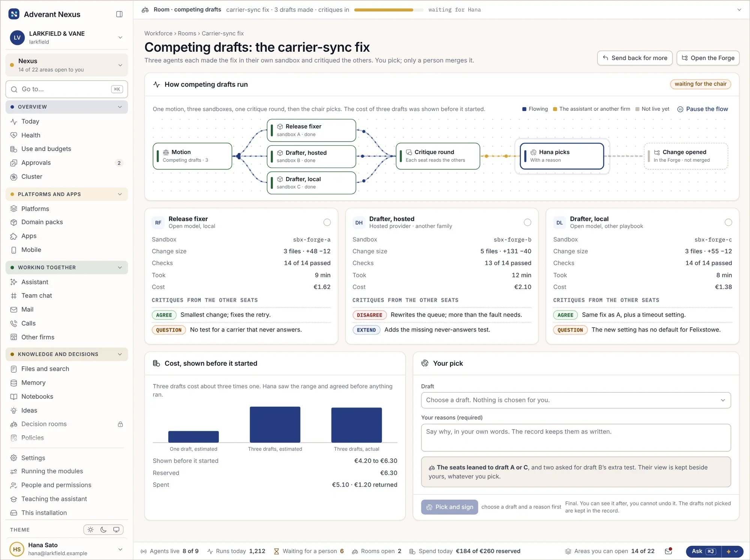Click the Adverant Nexus logo icon
The height and width of the screenshot is (560, 750).
click(14, 14)
